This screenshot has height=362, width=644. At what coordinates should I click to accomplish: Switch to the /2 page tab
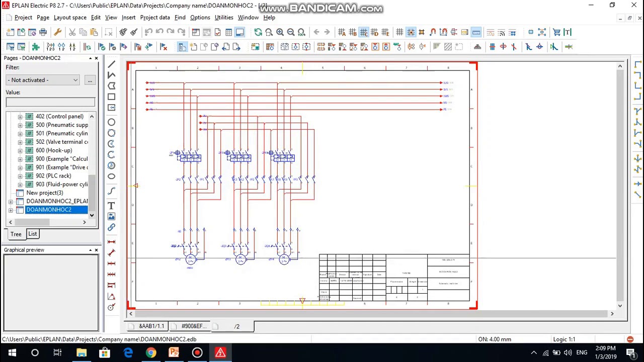236,326
